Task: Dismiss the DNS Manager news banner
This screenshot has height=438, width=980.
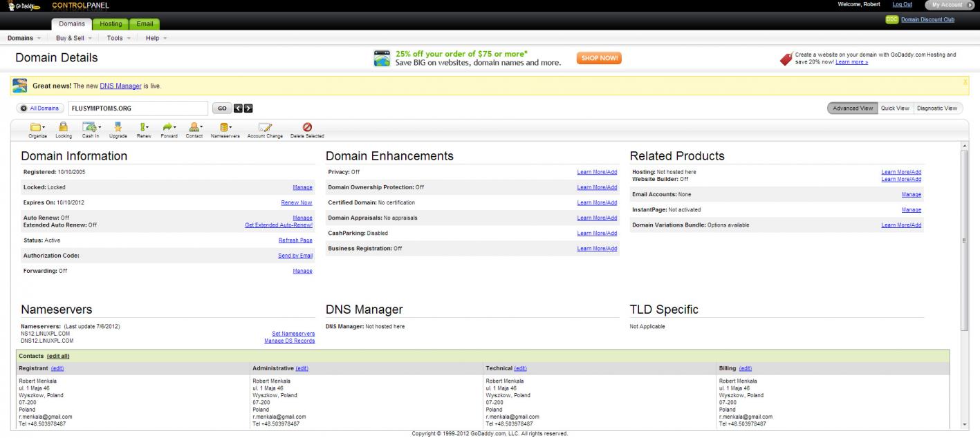Action: [965, 82]
